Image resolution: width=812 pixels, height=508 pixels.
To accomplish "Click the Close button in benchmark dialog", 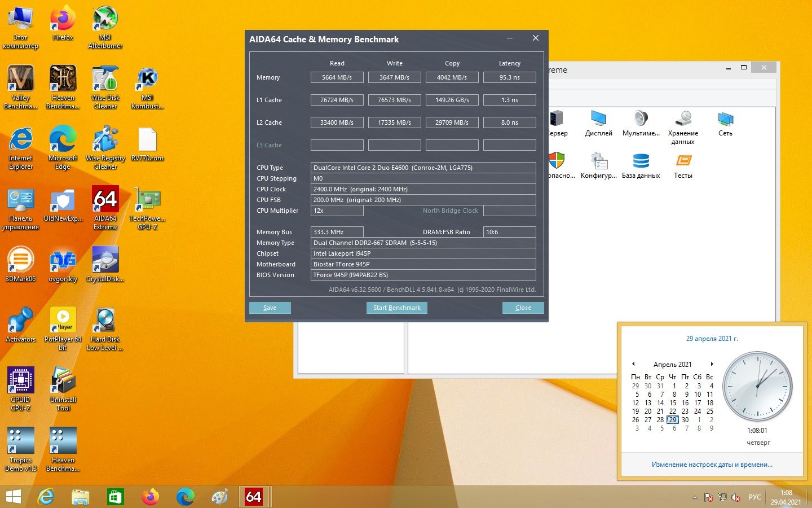I will pos(523,308).
